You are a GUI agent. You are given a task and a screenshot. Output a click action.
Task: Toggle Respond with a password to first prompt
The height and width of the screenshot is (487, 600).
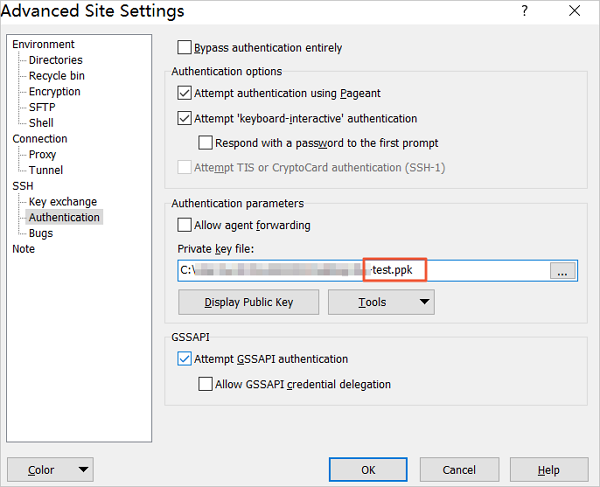point(206,143)
